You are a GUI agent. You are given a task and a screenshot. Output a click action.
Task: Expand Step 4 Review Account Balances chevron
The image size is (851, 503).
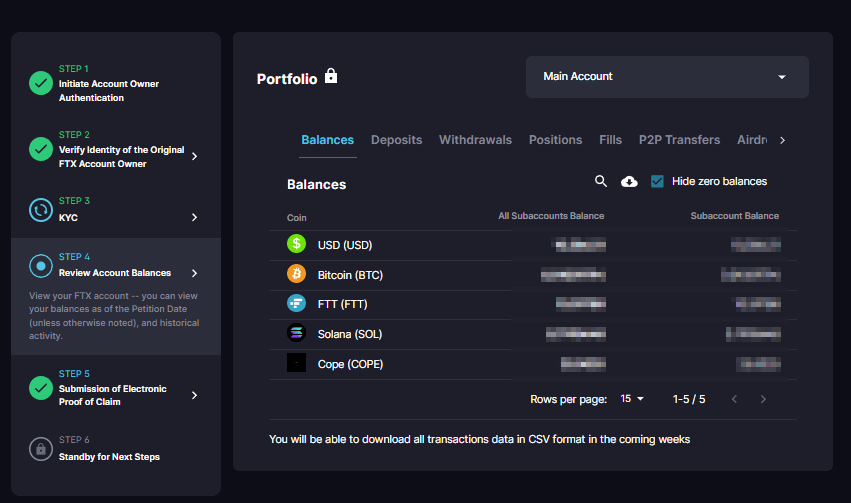194,273
